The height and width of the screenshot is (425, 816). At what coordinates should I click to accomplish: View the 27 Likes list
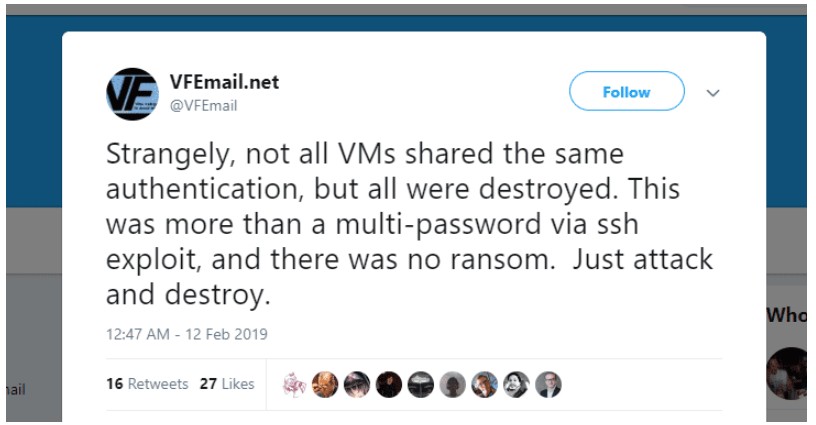227,384
